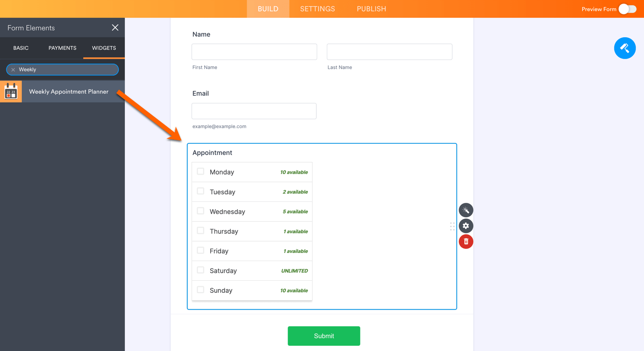Close the Form Elements panel
The width and height of the screenshot is (644, 351).
(115, 28)
